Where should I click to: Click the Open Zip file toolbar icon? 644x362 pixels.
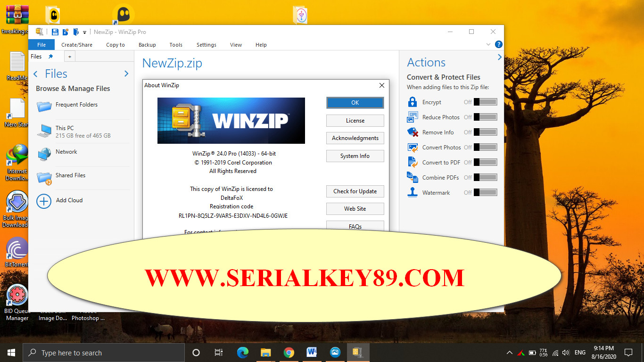(x=75, y=32)
